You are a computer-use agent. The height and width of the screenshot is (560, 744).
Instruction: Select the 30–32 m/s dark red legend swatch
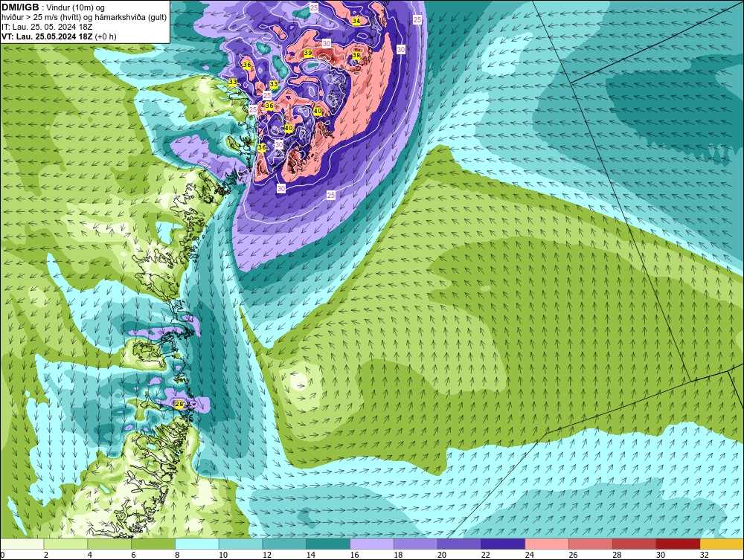pyautogui.click(x=678, y=544)
